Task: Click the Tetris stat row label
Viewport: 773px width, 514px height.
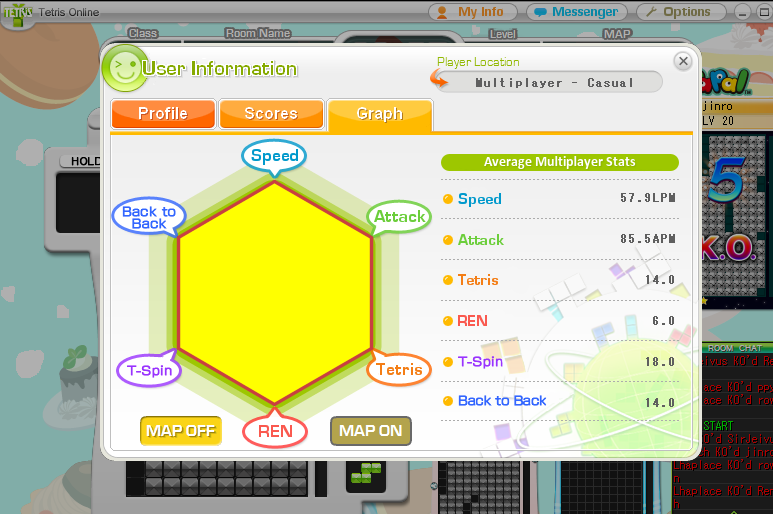Action: pyautogui.click(x=478, y=280)
